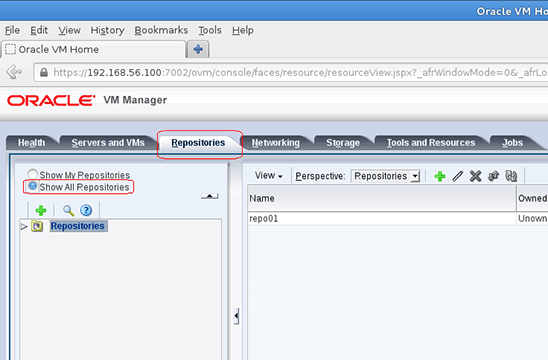Open a new browser tab with plus button
Image resolution: width=548 pixels, height=360 pixels.
pyautogui.click(x=198, y=49)
